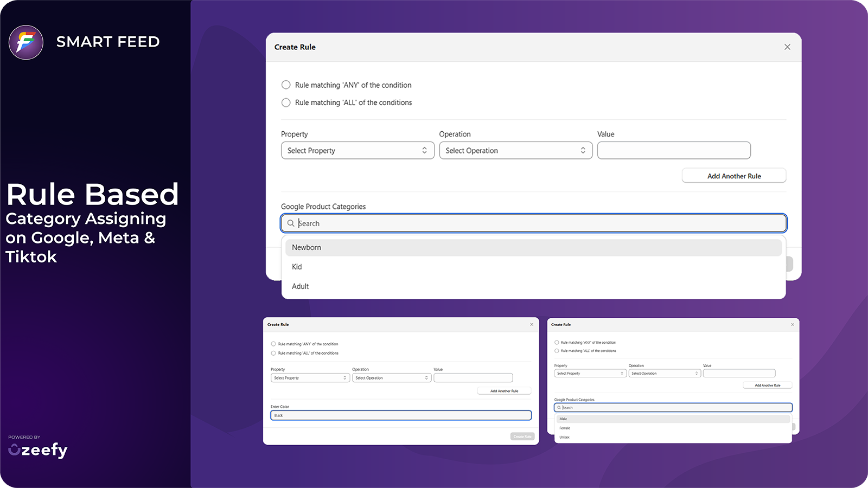Viewport: 868px width, 488px height.
Task: Click Create Rule button in Enter Color dialog
Action: (x=522, y=436)
